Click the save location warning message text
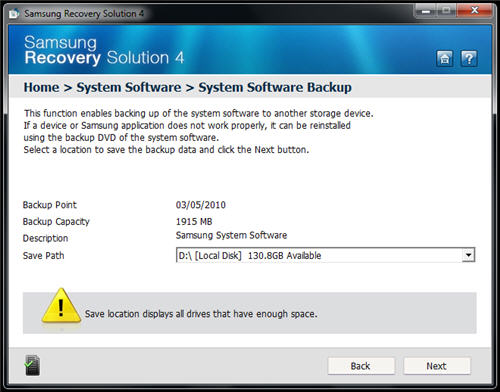Screen dimensions: 500x392 201,314
